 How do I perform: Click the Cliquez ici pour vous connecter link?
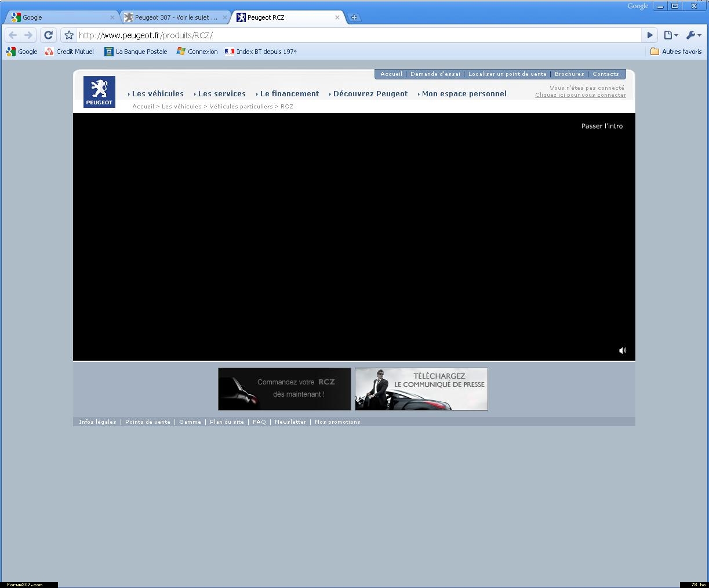[x=580, y=95]
